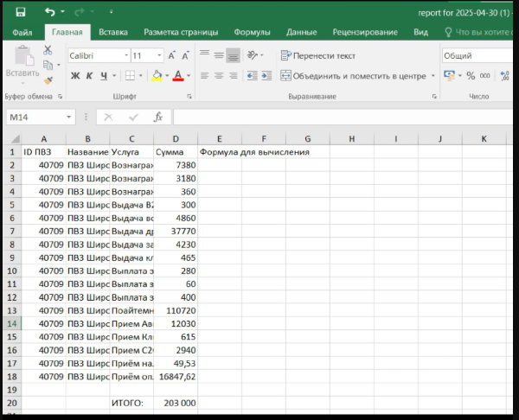
Task: Click the total cell 203 000
Action: 176,403
